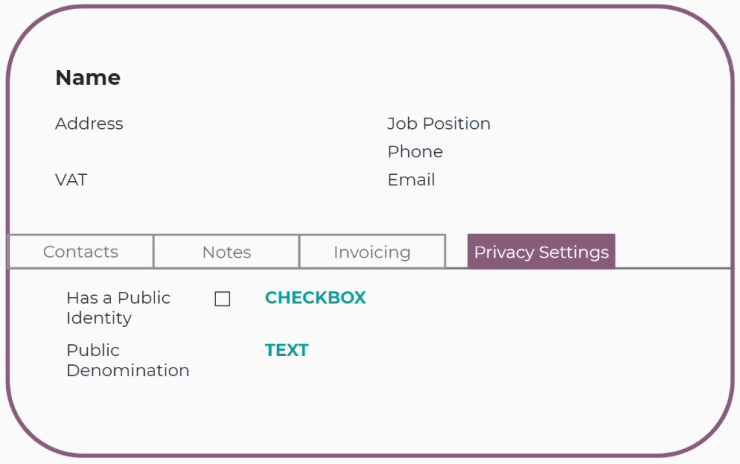Click the Address field label

[89, 124]
